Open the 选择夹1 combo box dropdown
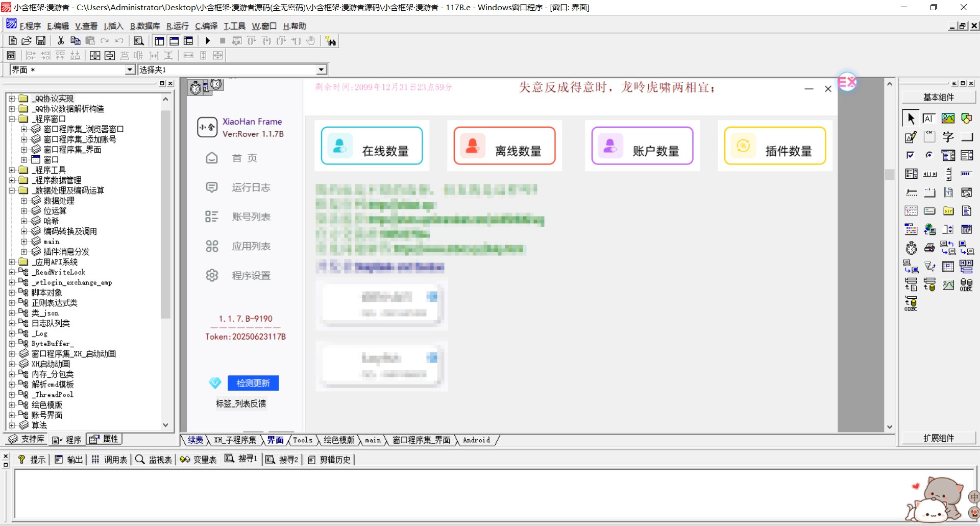Screen dimensions: 980x526 pos(321,69)
